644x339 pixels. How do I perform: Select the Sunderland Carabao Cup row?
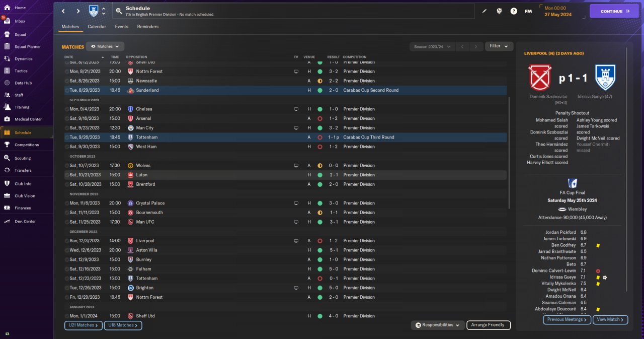point(285,90)
